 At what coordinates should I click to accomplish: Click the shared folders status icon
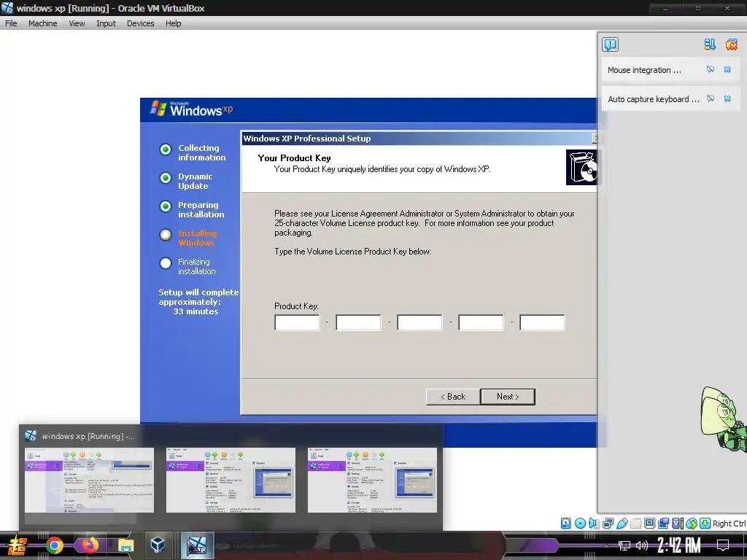[x=635, y=524]
